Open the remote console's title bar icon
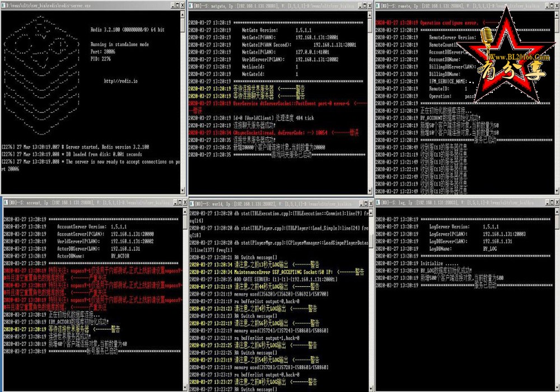 pyautogui.click(x=378, y=6)
